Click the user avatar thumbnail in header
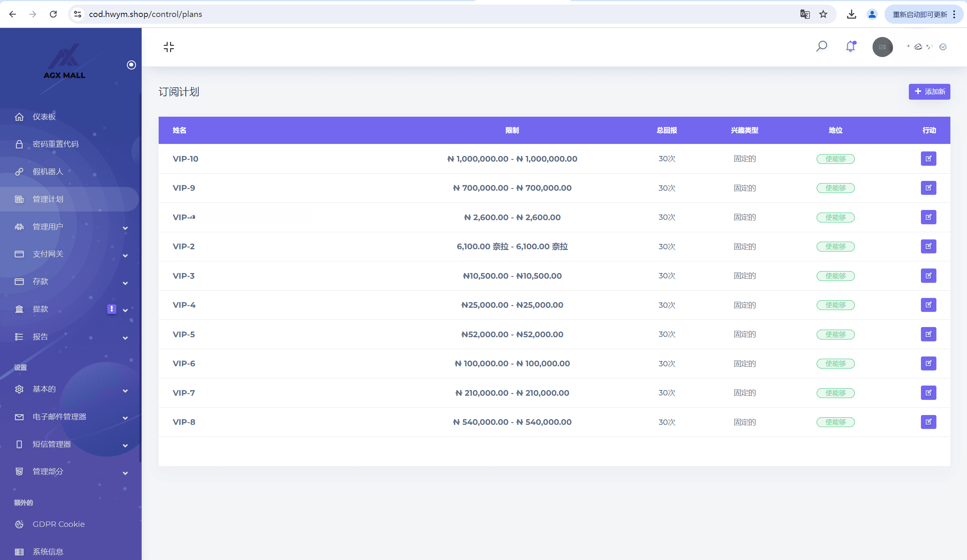967x560 pixels. (x=882, y=47)
